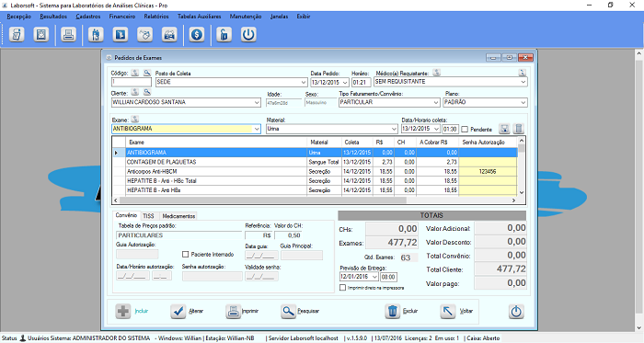Enable Imprimir direto na impressora checkbox
The width and height of the screenshot is (644, 343).
pyautogui.click(x=342, y=288)
